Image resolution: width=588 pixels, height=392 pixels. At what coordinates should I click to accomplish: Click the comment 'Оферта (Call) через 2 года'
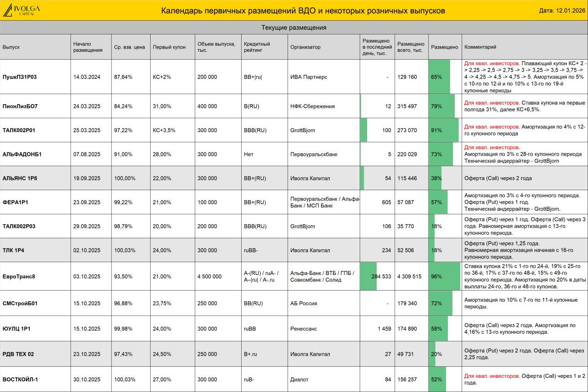click(498, 178)
